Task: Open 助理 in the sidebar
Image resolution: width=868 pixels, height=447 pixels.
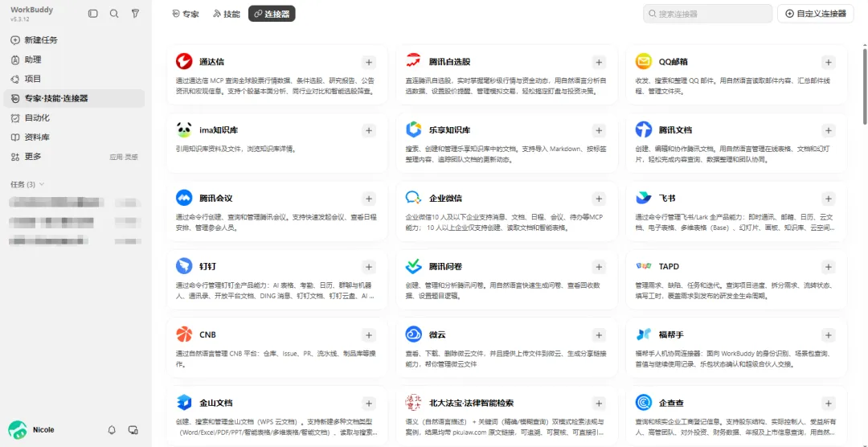Action: pyautogui.click(x=74, y=59)
